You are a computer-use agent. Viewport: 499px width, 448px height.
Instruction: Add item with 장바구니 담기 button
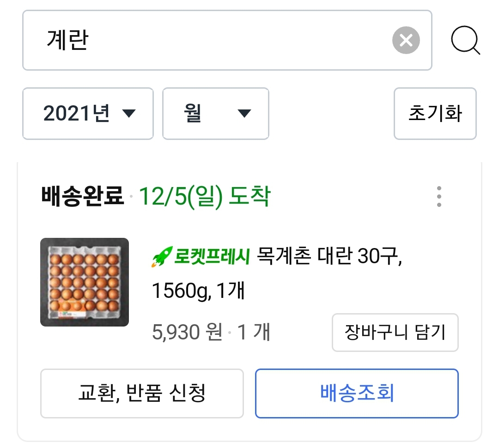pos(395,333)
